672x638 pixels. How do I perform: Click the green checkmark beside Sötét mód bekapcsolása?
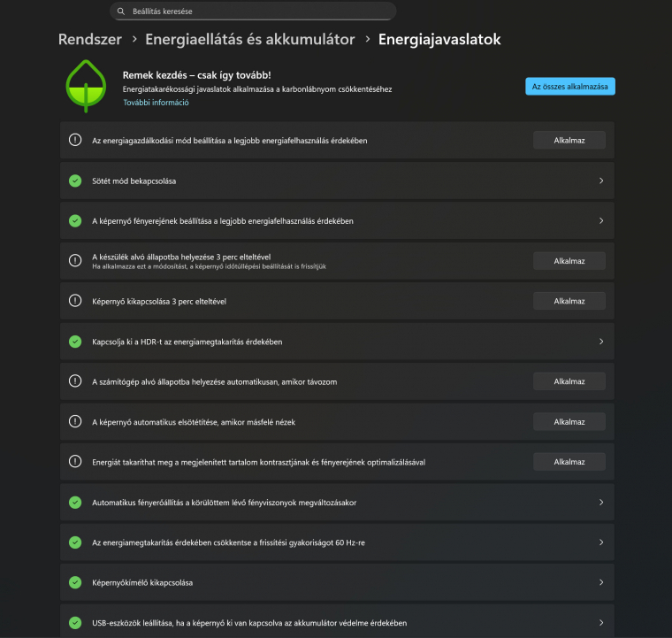tap(75, 181)
